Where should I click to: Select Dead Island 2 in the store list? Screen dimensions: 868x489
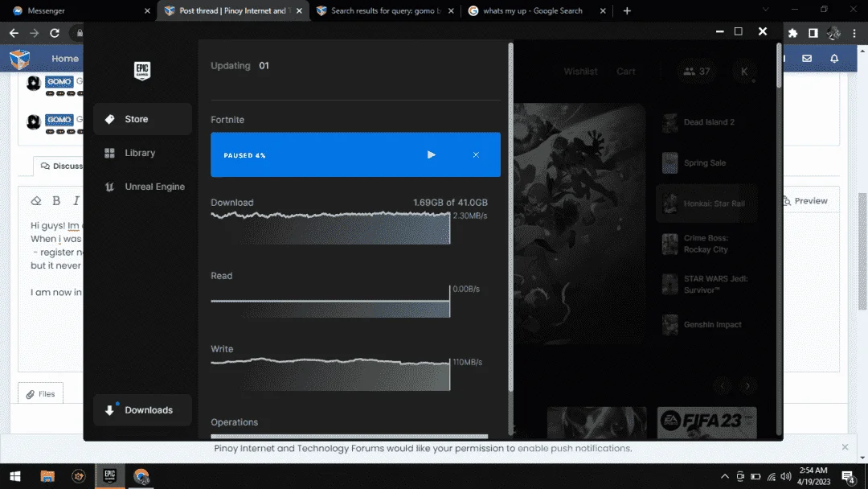(706, 122)
